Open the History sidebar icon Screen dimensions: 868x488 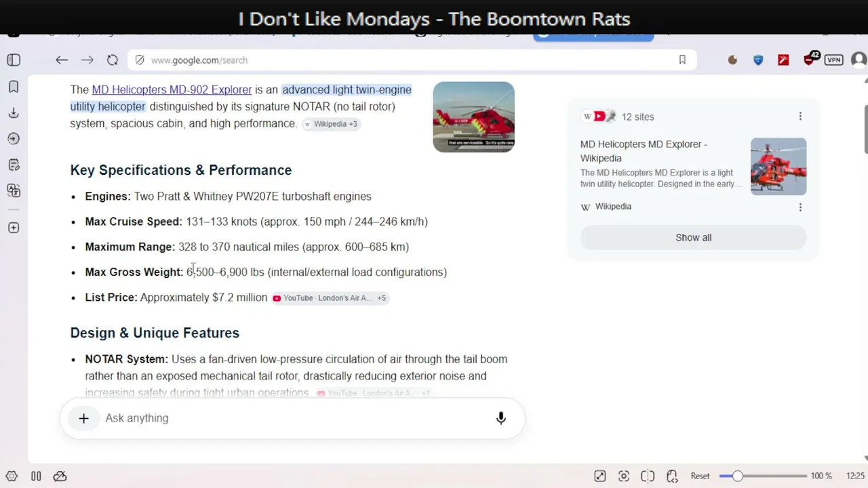(x=14, y=139)
